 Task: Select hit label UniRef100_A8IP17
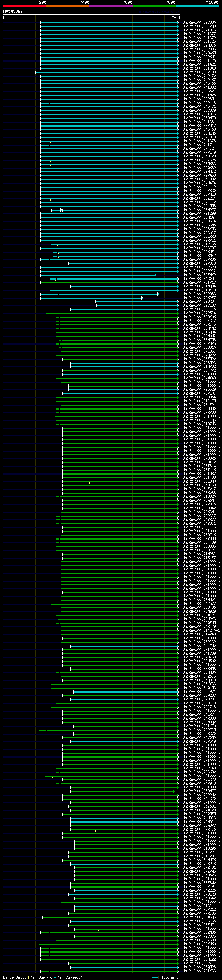click(x=199, y=283)
